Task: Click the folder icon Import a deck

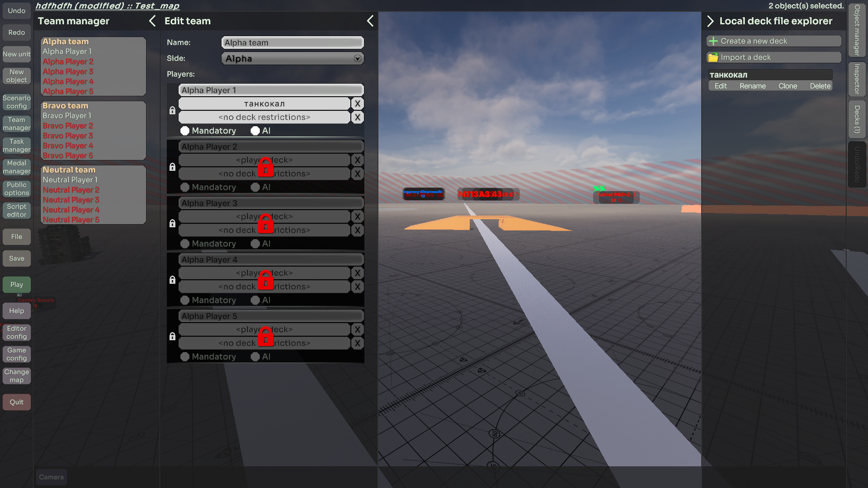Action: 713,57
